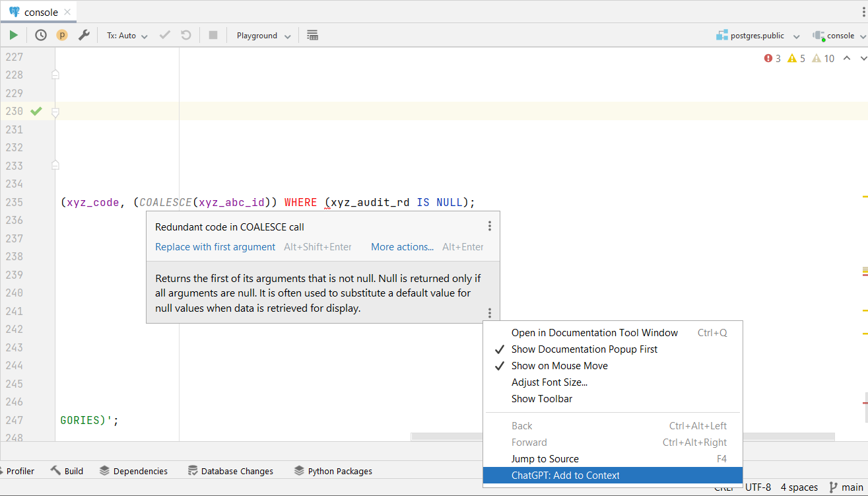868x496 pixels.
Task: Close the console tab
Action: [x=67, y=12]
